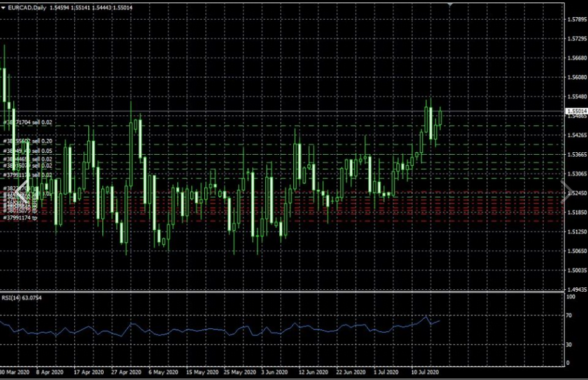The image size is (588, 380).
Task: Click the gray chart shift triangle at top
Action: [450, 3]
